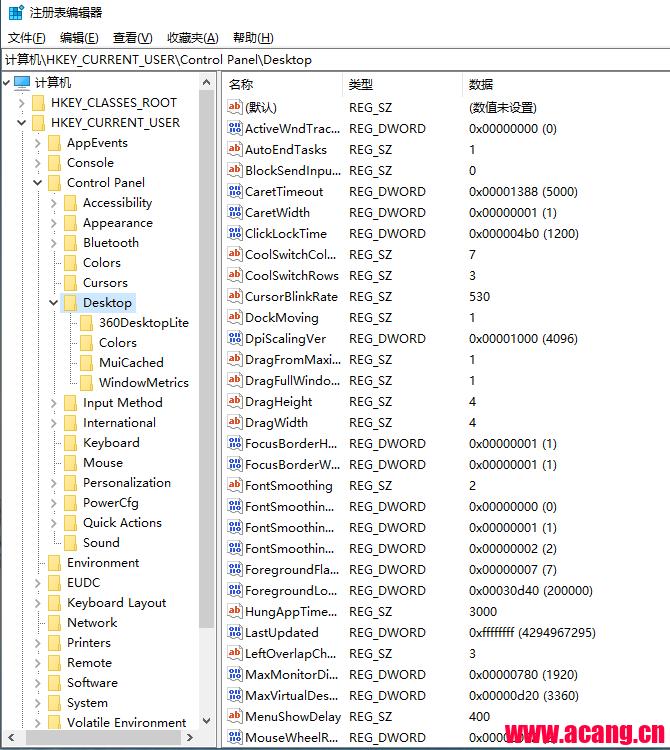670x750 pixels.
Task: Select the Bluetooth key in tree
Action: pos(111,243)
